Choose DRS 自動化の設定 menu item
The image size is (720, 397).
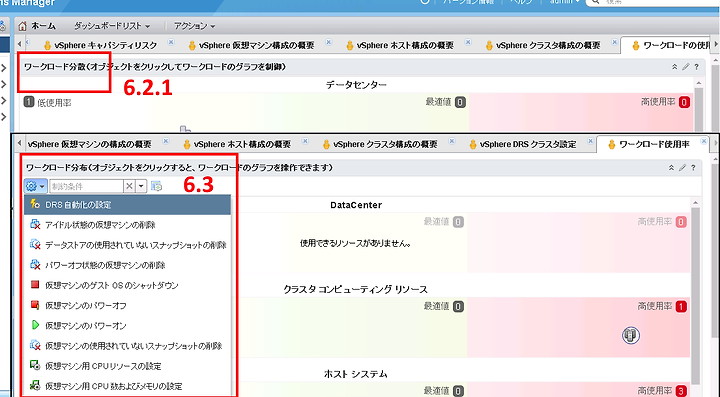point(128,205)
